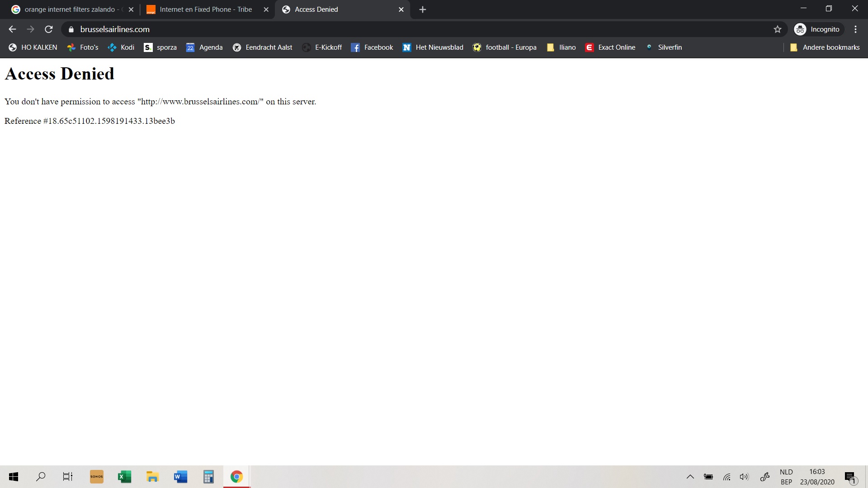The height and width of the screenshot is (488, 868).
Task: Click the permission error message text
Action: (x=160, y=102)
